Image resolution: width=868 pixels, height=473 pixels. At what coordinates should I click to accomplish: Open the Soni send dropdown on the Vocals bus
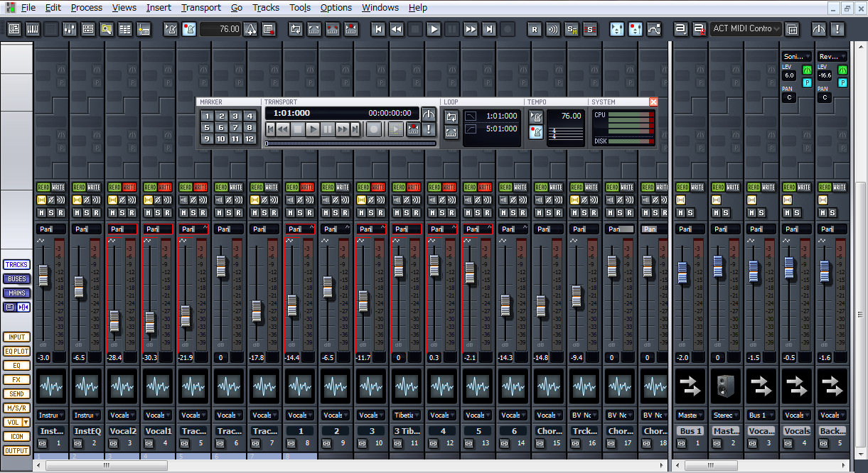point(797,57)
